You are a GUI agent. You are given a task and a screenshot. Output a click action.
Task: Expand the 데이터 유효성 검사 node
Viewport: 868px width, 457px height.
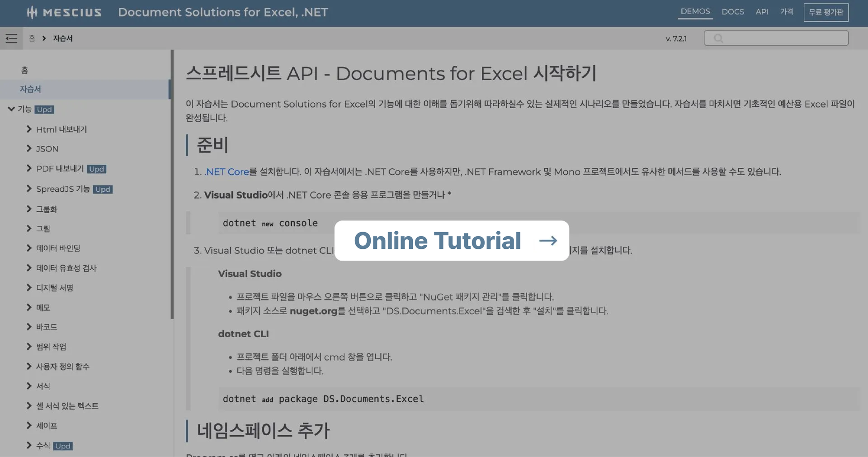point(29,268)
